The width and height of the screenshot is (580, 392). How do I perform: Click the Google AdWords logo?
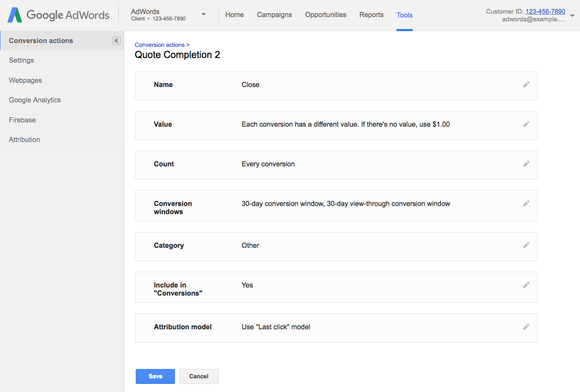[x=58, y=15]
